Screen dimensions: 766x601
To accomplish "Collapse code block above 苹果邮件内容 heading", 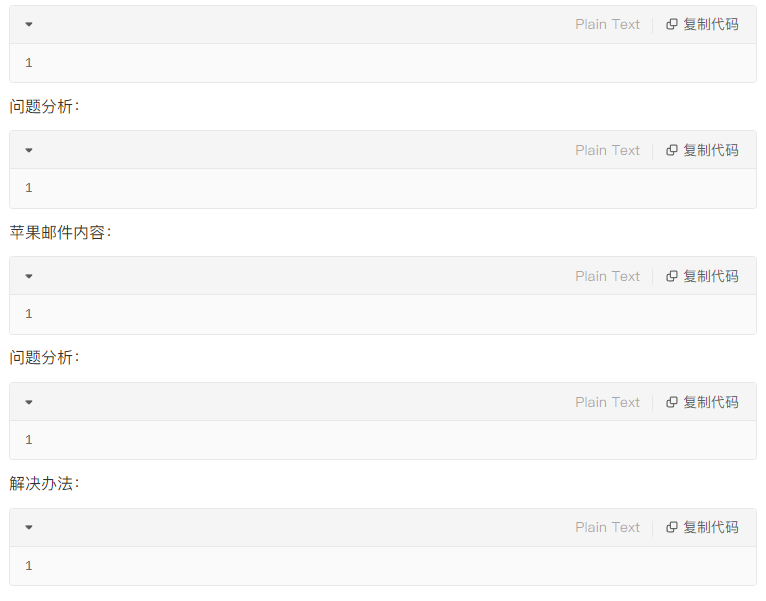I will point(29,151).
